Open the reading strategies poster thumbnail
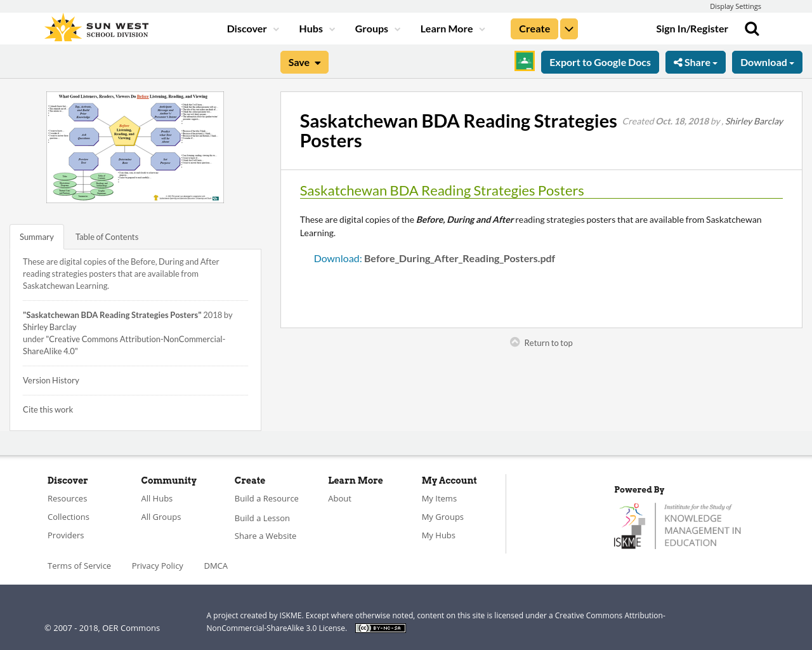The width and height of the screenshot is (812, 650). click(x=135, y=147)
